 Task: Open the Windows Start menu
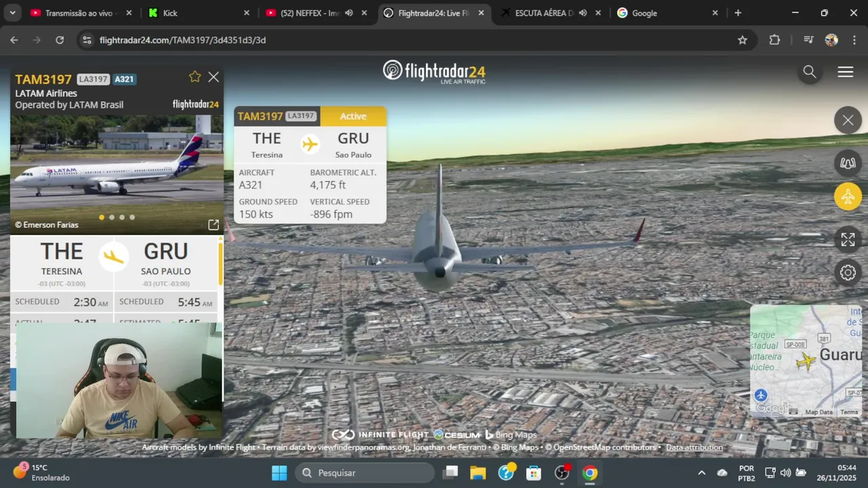click(279, 473)
